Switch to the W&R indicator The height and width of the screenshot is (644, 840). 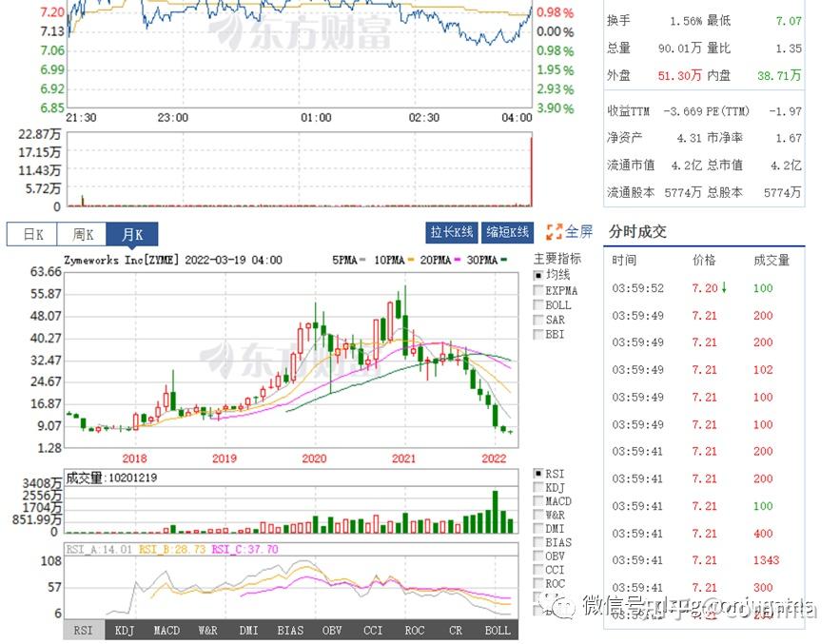(x=206, y=630)
